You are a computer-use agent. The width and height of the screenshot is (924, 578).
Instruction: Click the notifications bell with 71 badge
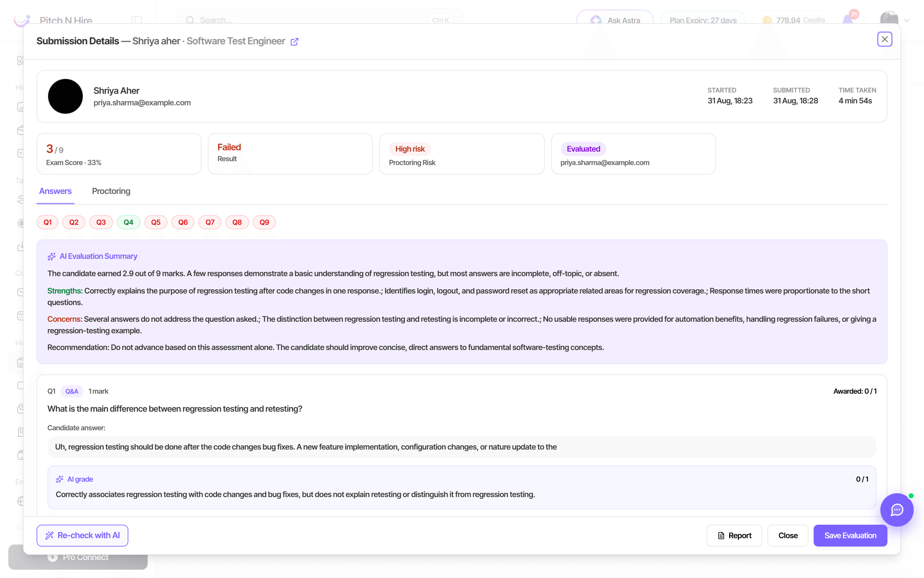[x=848, y=20]
